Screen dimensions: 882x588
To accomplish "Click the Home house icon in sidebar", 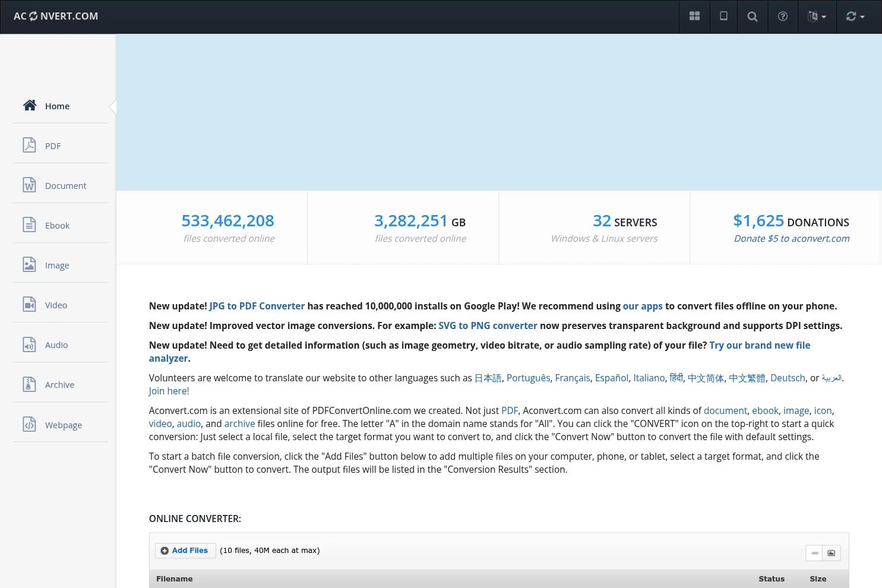I will 30,106.
